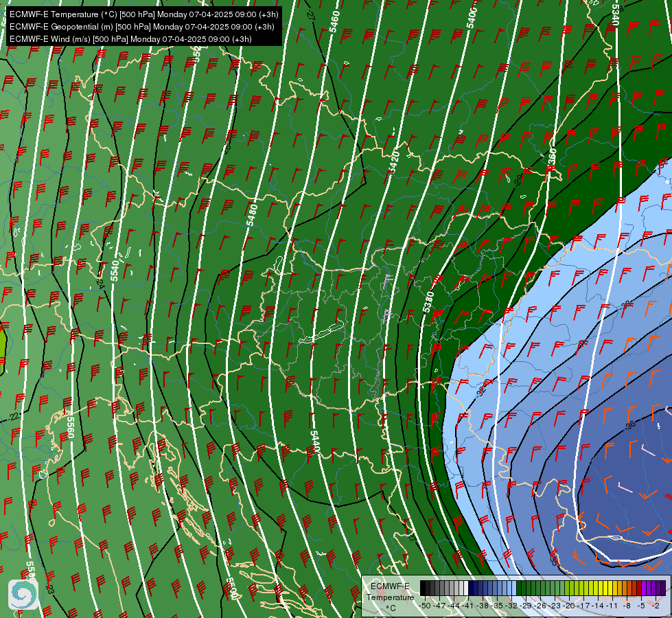Click the 5440 geopotential contour label
Image resolution: width=672 pixels, height=618 pixels.
tap(315, 442)
